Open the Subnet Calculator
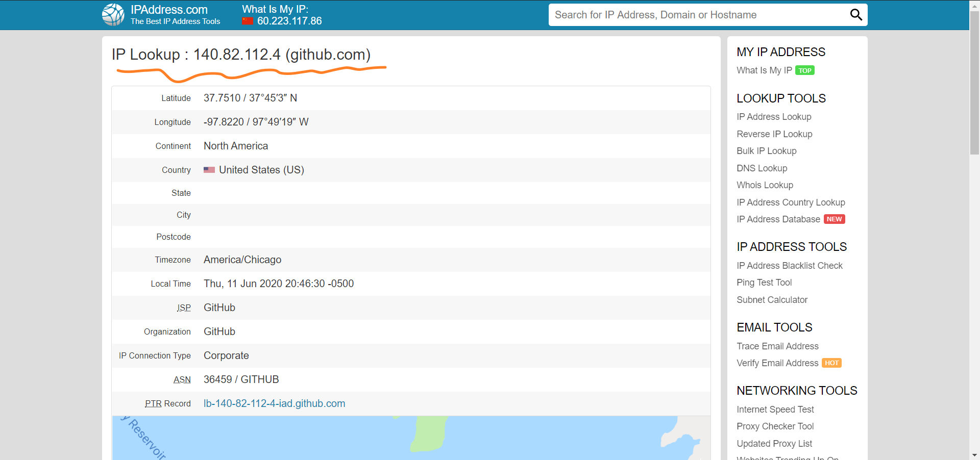Screen dimensions: 980x460 coord(772,300)
